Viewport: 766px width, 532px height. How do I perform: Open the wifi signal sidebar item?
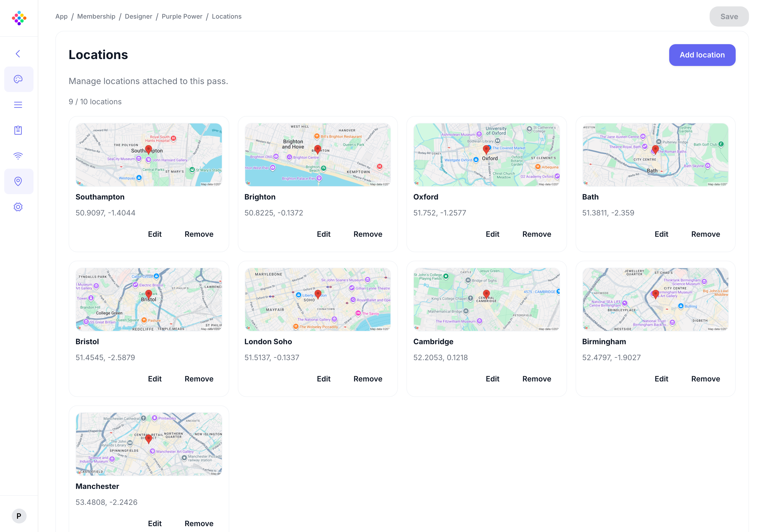[18, 156]
